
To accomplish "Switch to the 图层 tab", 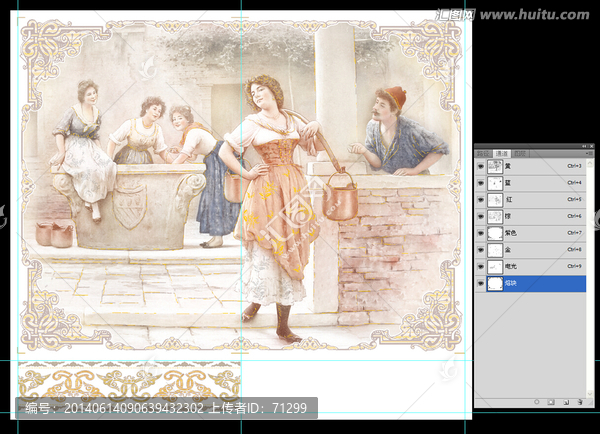I will [519, 153].
